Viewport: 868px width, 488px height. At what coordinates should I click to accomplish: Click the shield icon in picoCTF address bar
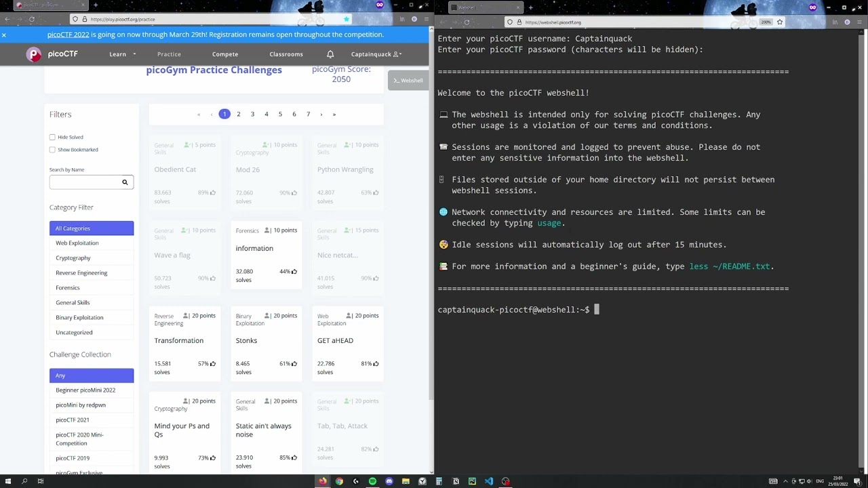pos(75,19)
